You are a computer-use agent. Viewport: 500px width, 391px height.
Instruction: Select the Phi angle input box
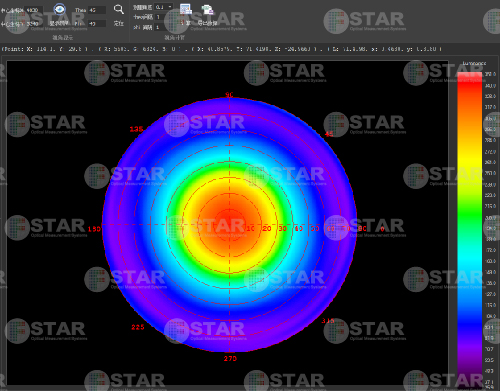97,24
